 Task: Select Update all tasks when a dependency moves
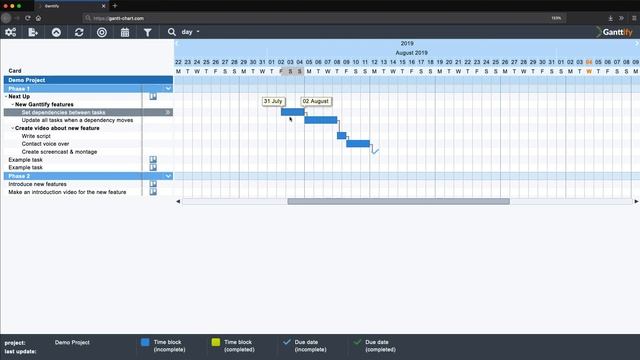click(x=77, y=120)
